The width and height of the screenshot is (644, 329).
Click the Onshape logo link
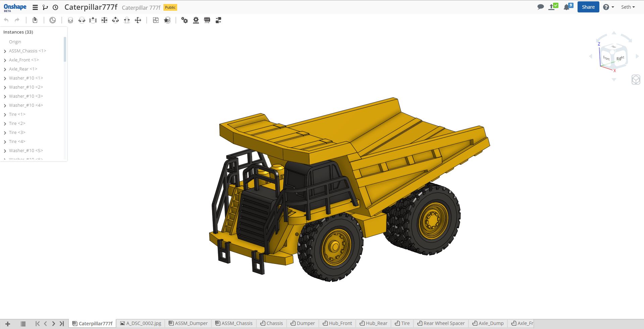tap(15, 7)
